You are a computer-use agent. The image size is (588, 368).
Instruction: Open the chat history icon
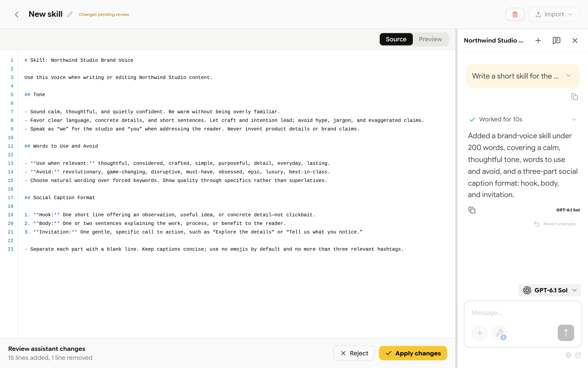click(x=556, y=40)
